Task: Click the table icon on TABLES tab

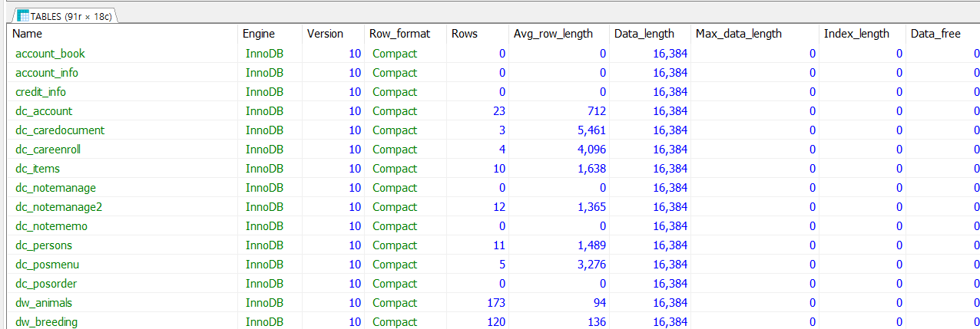Action: [22, 15]
